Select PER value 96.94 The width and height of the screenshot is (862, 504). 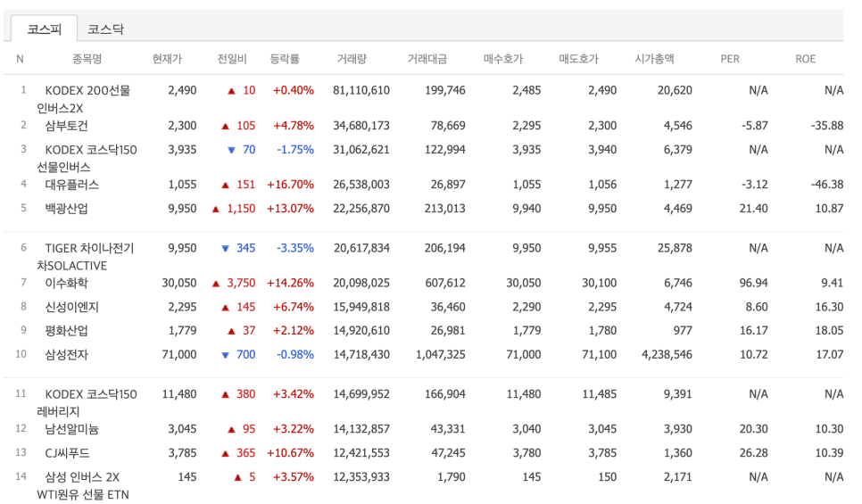[x=754, y=283]
